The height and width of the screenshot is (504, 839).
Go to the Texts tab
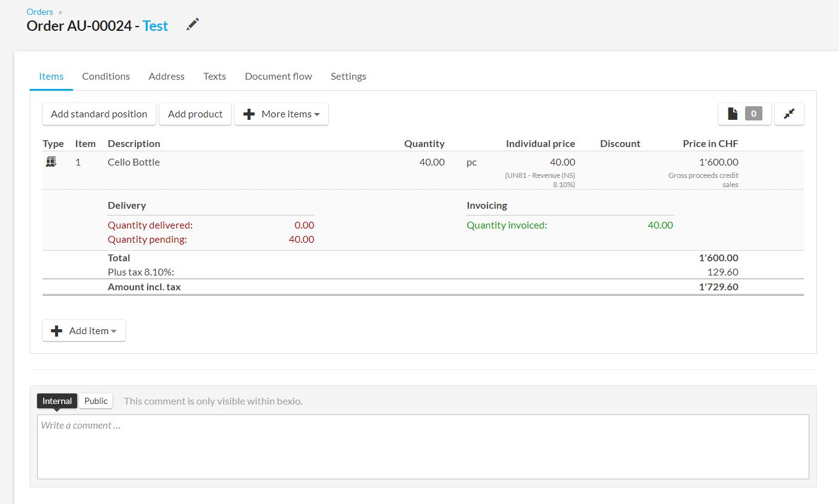tap(214, 76)
